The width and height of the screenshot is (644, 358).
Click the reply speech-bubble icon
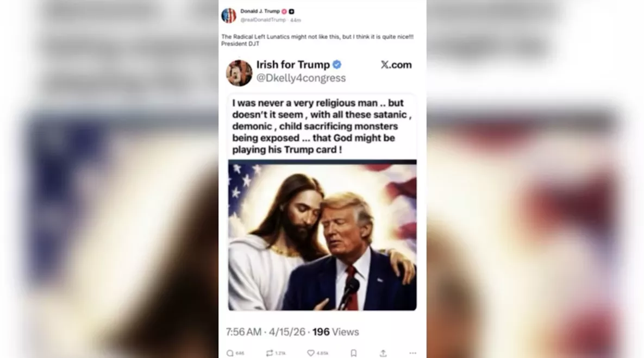click(230, 353)
